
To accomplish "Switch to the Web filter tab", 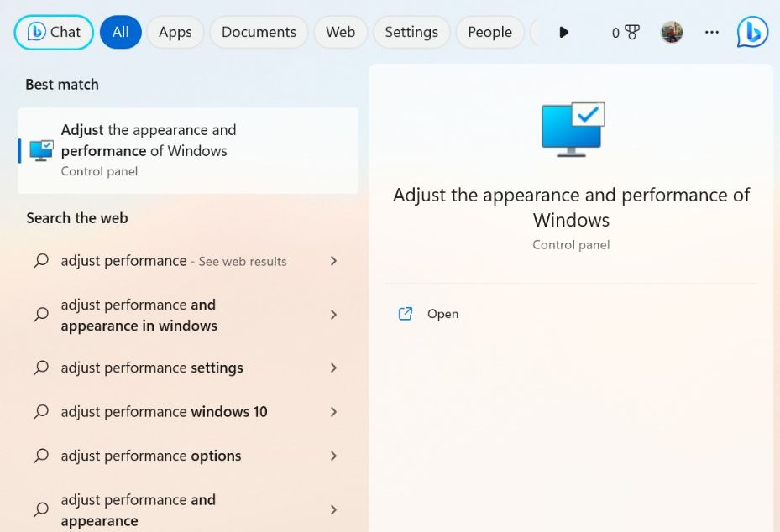I will coord(340,33).
